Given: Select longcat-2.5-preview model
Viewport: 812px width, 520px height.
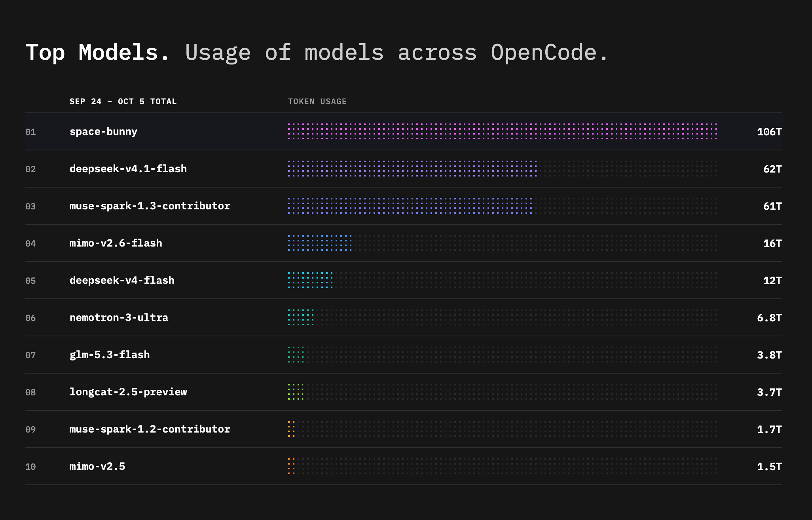Looking at the screenshot, I should point(128,392).
